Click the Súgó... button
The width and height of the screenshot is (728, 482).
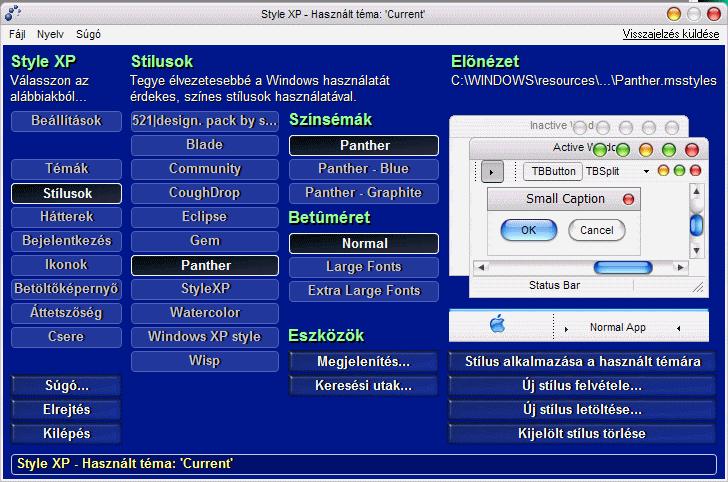[x=66, y=385]
